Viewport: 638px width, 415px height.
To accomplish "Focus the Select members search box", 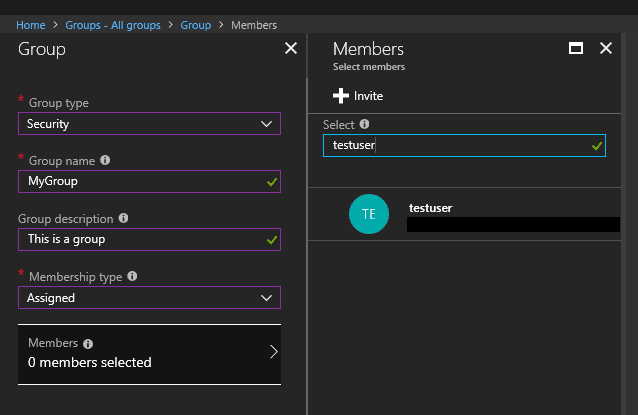I will tap(455, 145).
